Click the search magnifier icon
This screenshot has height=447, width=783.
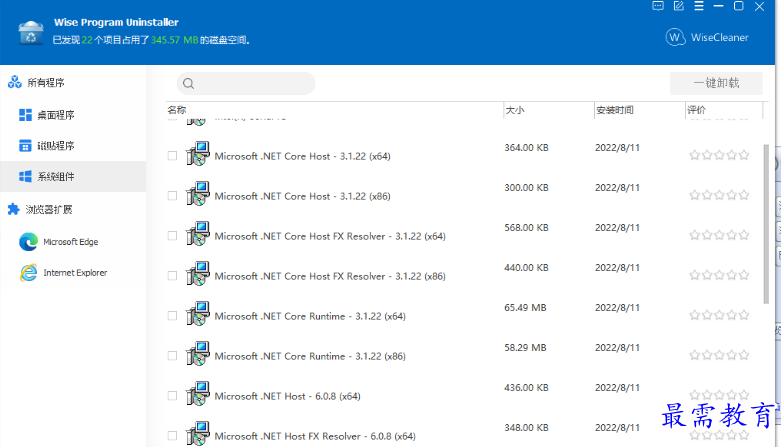pos(189,84)
